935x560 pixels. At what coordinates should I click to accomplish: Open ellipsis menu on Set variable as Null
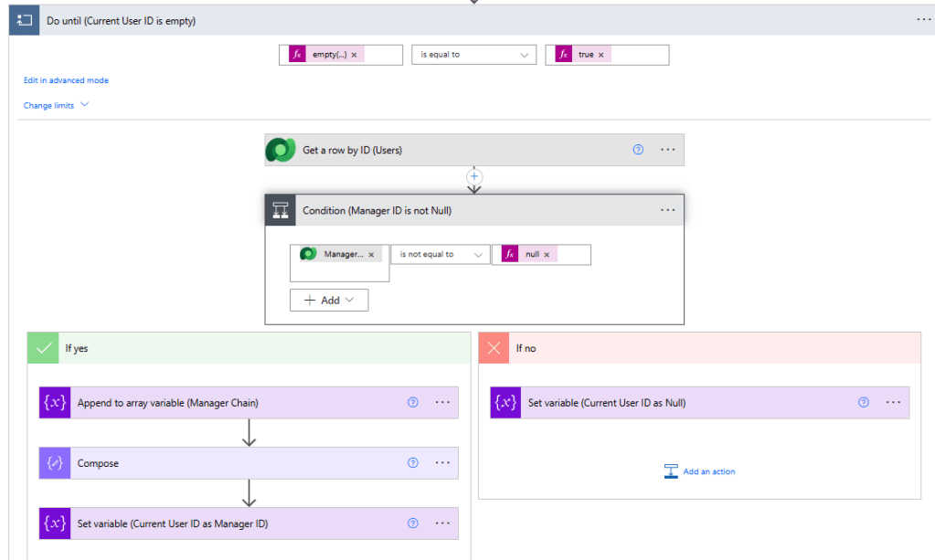893,402
